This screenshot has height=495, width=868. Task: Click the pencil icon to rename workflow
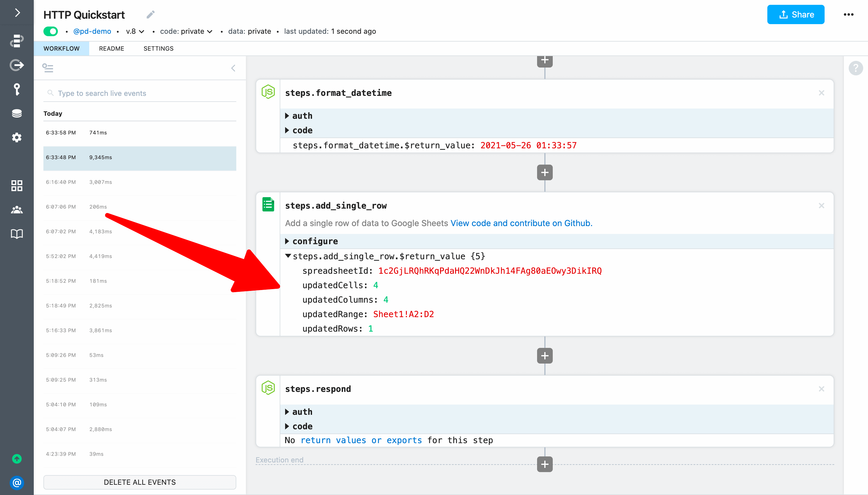coord(151,14)
